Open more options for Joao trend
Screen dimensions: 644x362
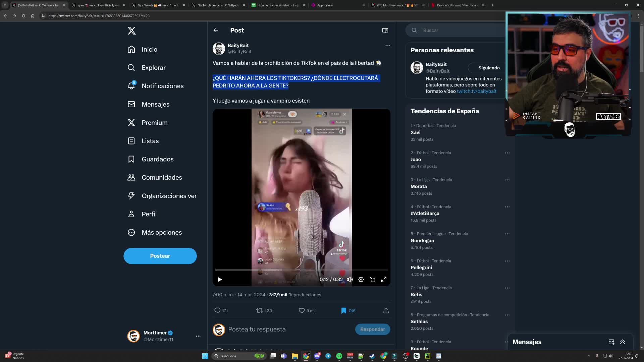point(507,153)
